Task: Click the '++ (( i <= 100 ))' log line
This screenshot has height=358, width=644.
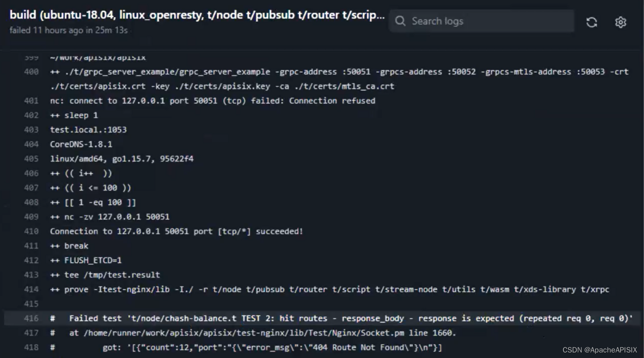Action: pos(91,188)
